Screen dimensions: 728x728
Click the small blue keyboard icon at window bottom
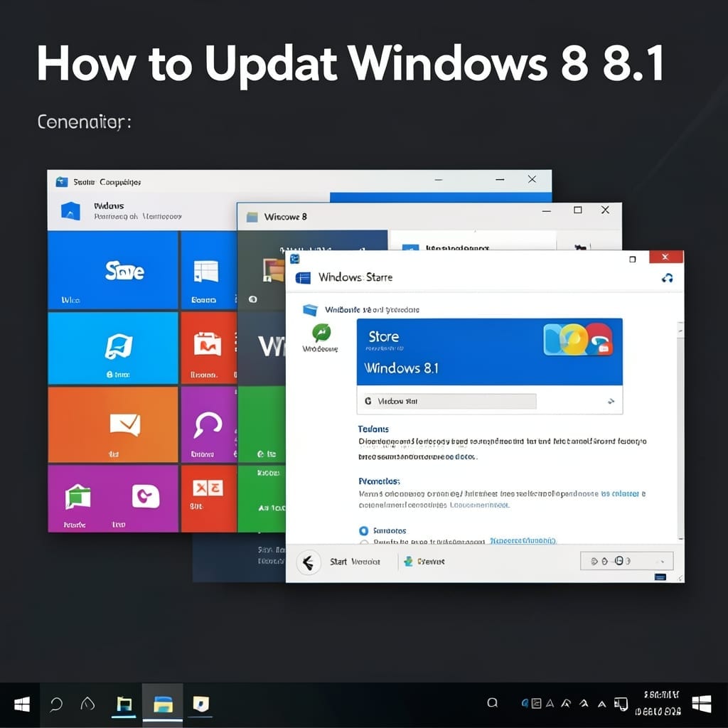(660, 577)
